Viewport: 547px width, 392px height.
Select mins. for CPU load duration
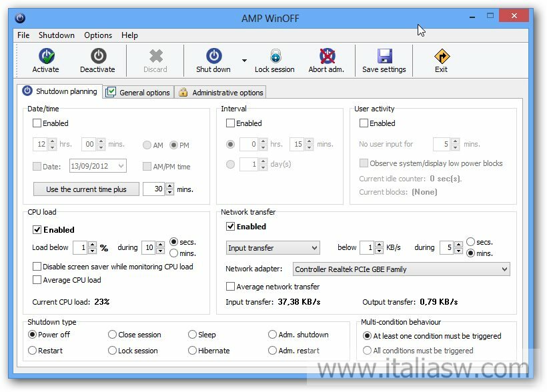(x=173, y=253)
